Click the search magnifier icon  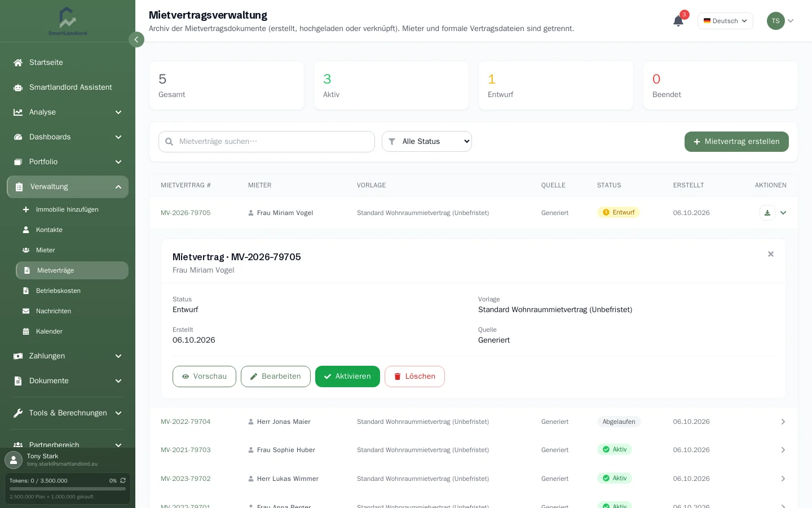tap(169, 142)
